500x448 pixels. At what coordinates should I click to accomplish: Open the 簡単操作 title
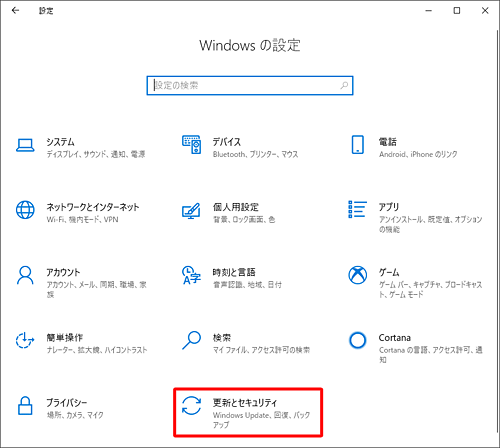click(64, 338)
